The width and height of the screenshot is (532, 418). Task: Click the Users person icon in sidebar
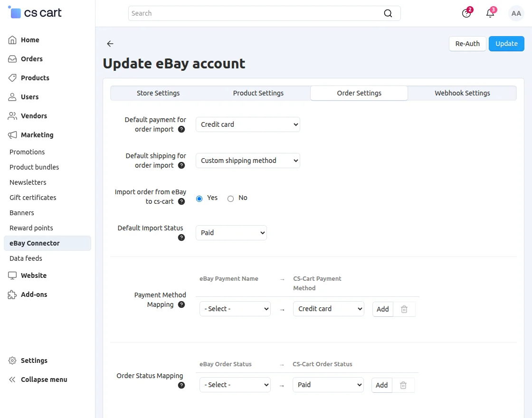[x=12, y=97]
